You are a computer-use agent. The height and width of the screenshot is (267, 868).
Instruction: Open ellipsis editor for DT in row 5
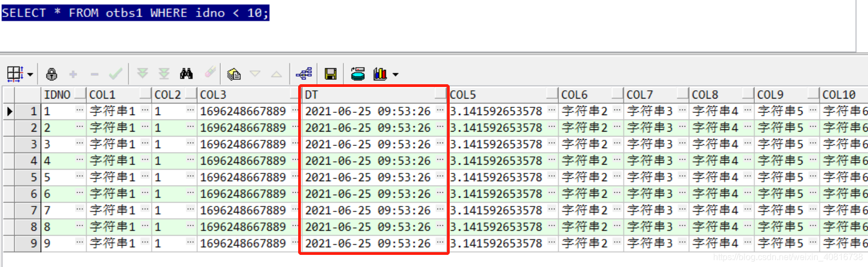click(440, 176)
